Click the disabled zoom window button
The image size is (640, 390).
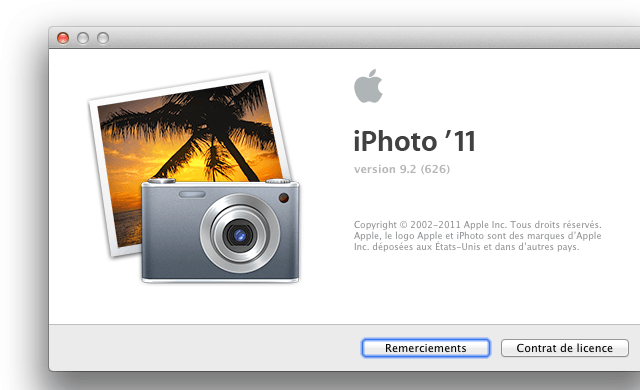coord(103,38)
